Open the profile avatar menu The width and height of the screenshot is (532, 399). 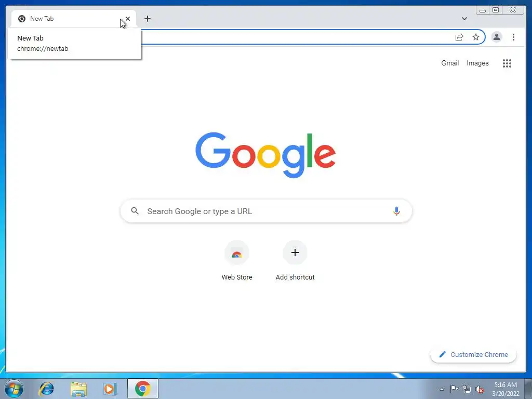(x=496, y=37)
